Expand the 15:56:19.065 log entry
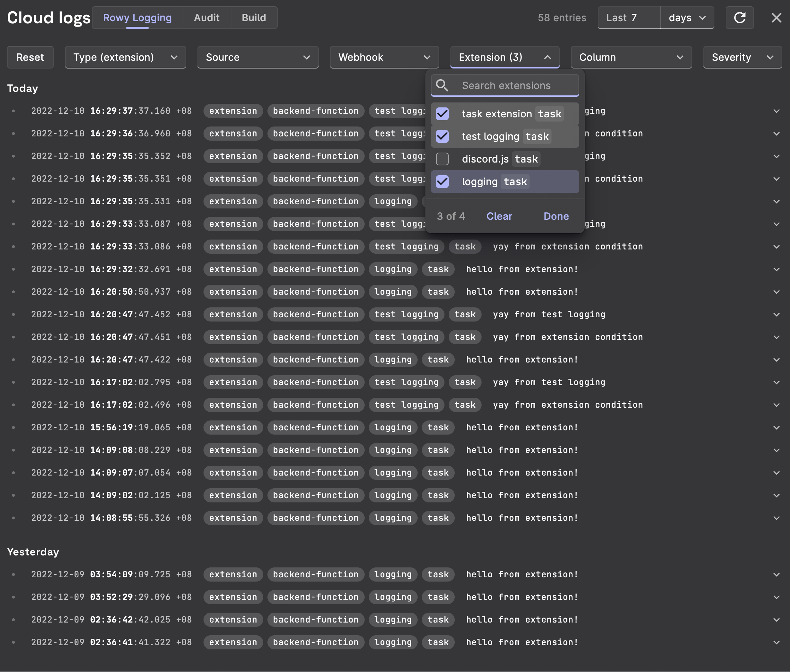 click(x=776, y=428)
